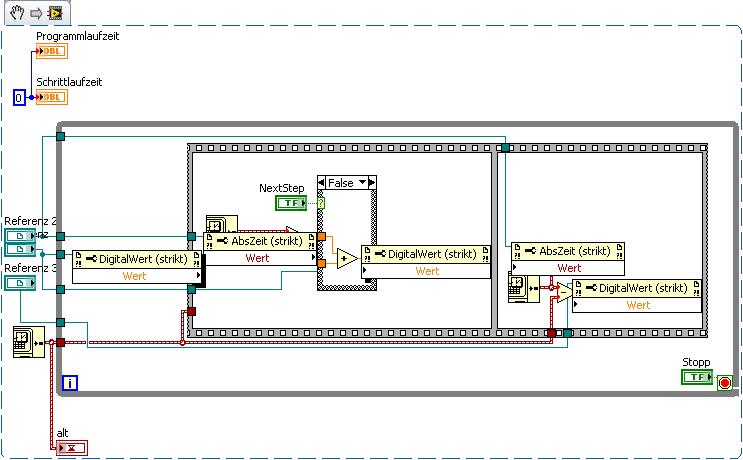Screen dimensions: 743x460
Task: Select the Programmlaufzeit DBL terminal
Action: click(52, 51)
